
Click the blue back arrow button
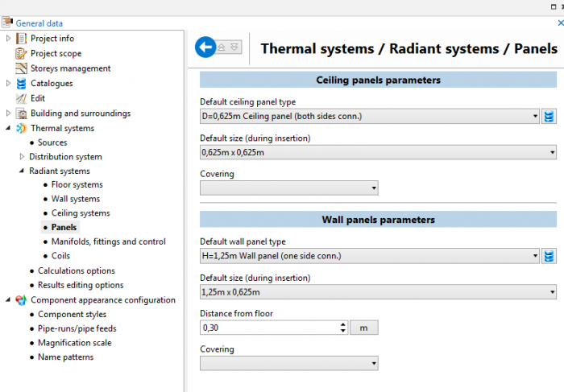pos(205,47)
